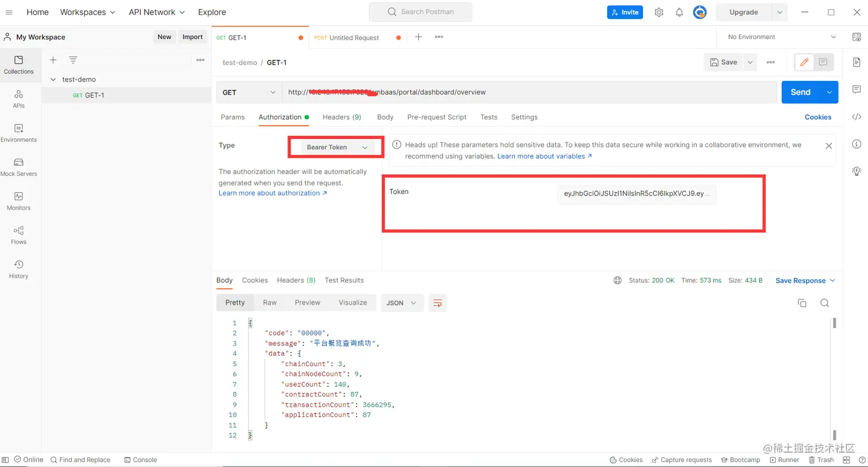Show the code snippet pane
Screen dimensions: 868x467
857,117
